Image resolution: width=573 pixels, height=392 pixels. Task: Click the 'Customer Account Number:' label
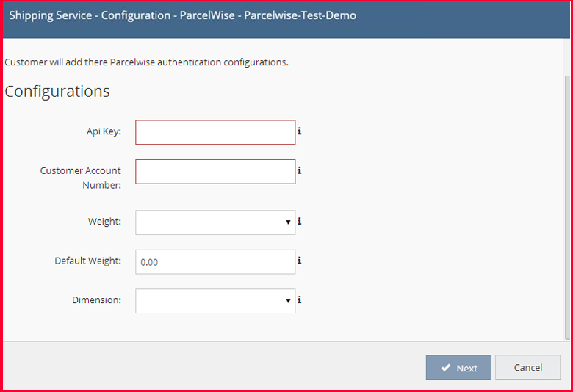click(80, 178)
